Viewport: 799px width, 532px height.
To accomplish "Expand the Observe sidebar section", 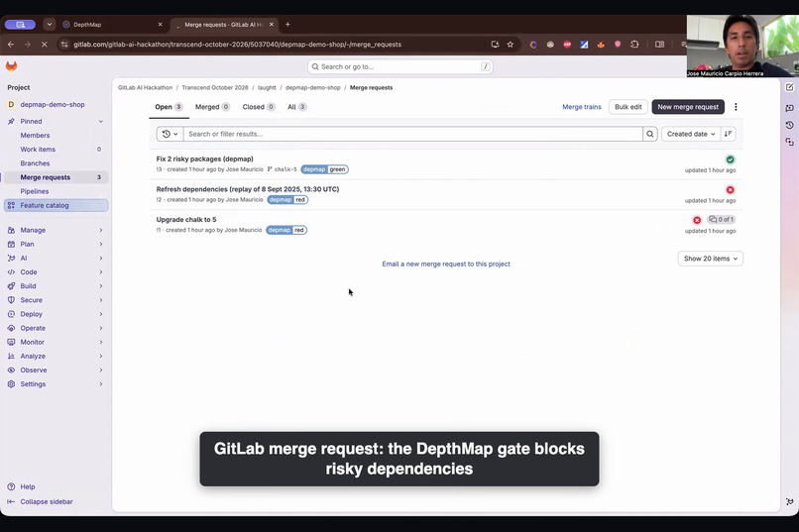I will [56, 371].
